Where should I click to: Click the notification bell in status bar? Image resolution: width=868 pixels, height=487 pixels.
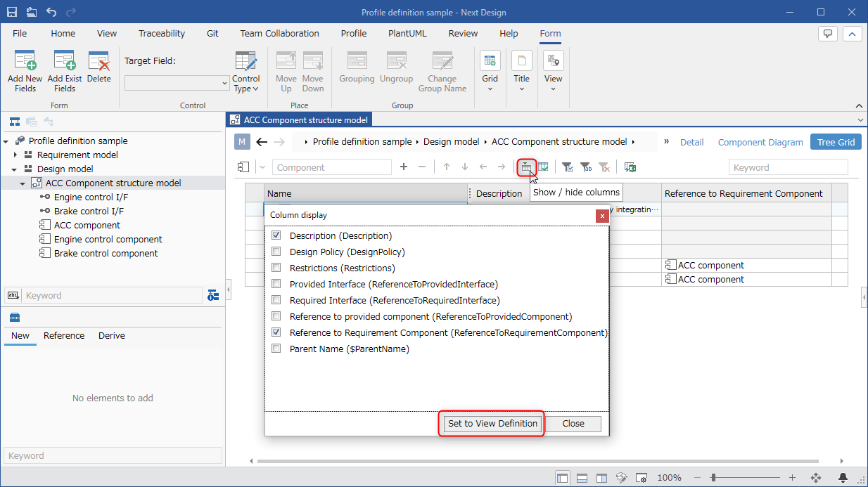point(843,478)
